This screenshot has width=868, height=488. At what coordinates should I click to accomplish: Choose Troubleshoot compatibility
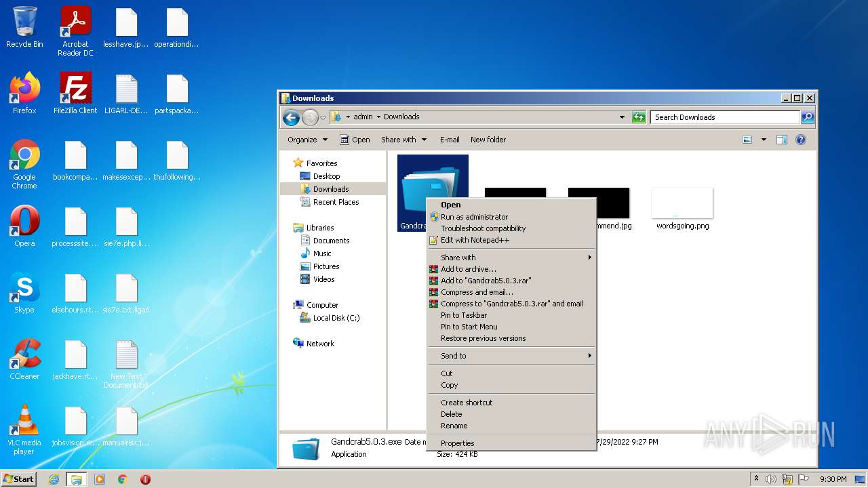click(x=511, y=228)
